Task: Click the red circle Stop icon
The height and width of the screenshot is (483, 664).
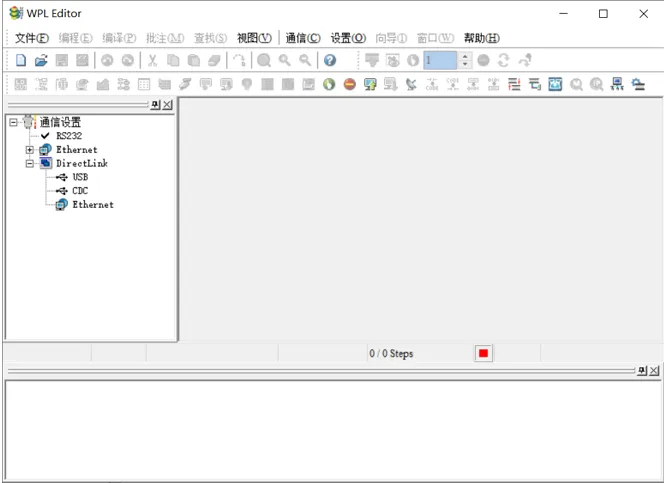Action: [x=349, y=84]
